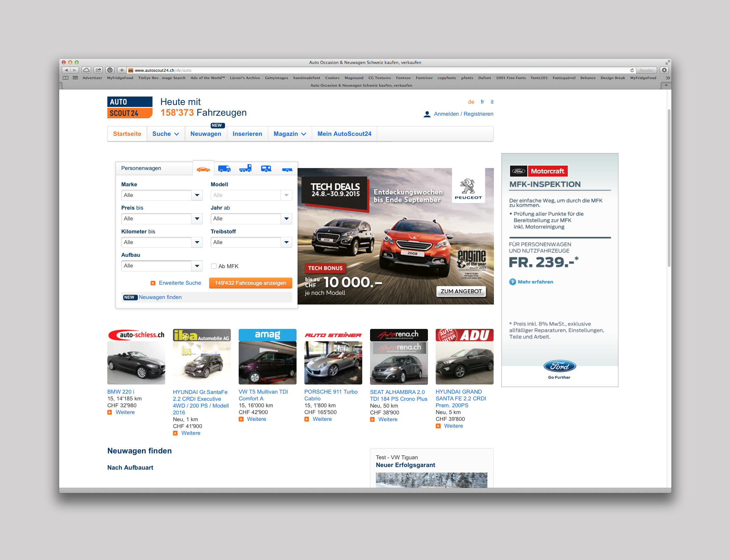Select the orange car vehicle type

pos(203,169)
